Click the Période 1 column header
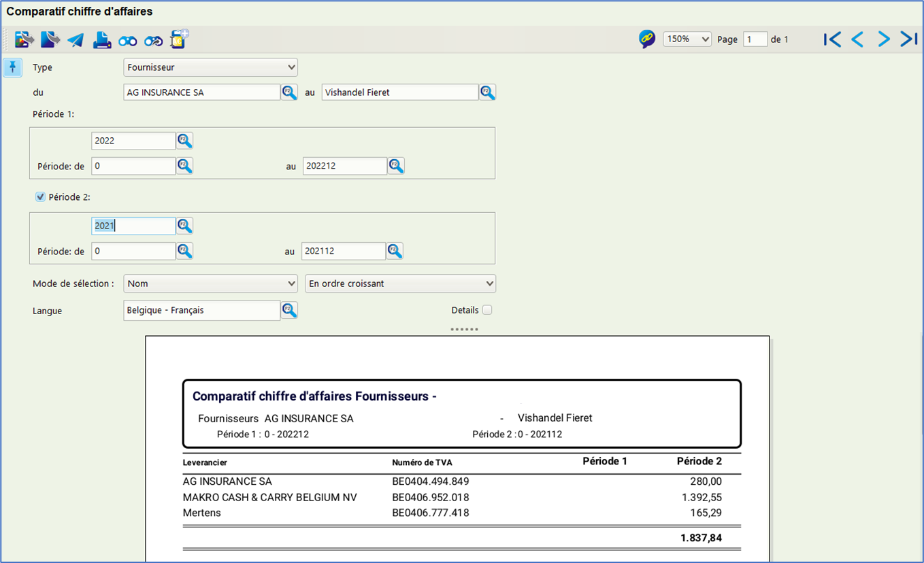The image size is (924, 563). (605, 461)
